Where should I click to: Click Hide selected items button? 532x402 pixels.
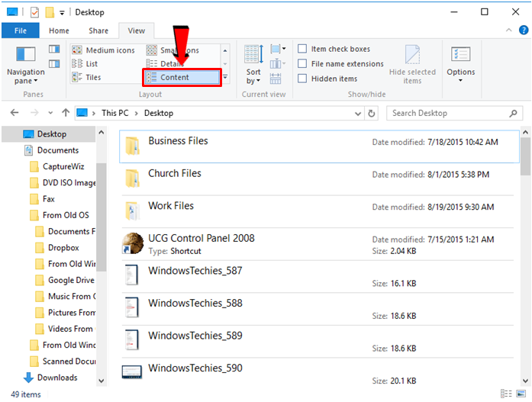coord(412,64)
